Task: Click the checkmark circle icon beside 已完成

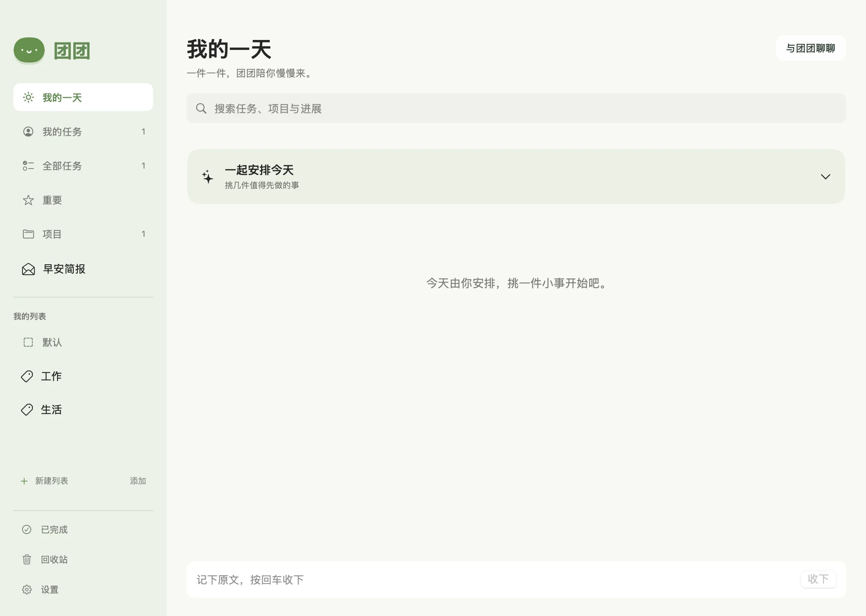Action: [x=27, y=529]
